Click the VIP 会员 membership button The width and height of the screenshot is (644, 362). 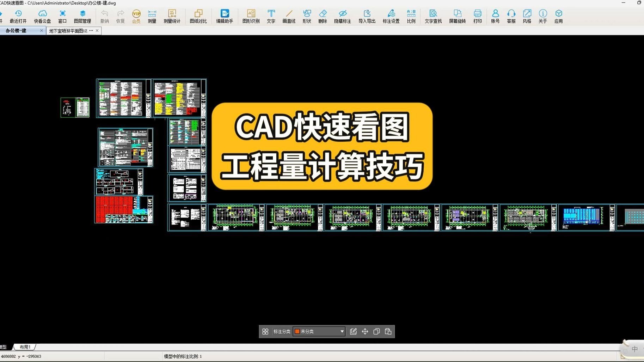(x=136, y=16)
